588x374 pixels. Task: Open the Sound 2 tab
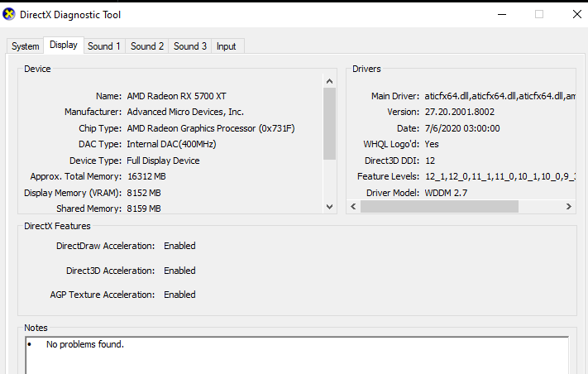(147, 46)
